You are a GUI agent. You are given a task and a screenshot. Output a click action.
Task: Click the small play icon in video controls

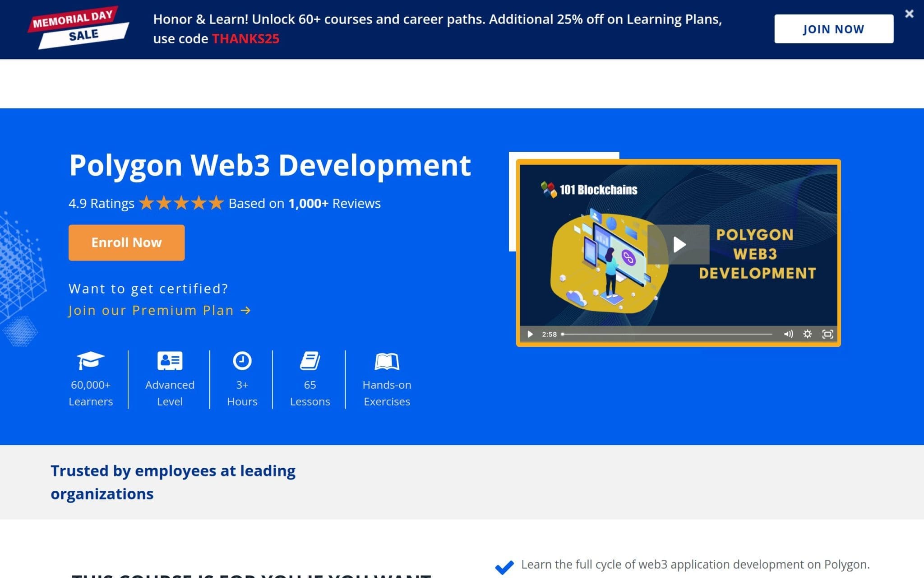pos(530,334)
